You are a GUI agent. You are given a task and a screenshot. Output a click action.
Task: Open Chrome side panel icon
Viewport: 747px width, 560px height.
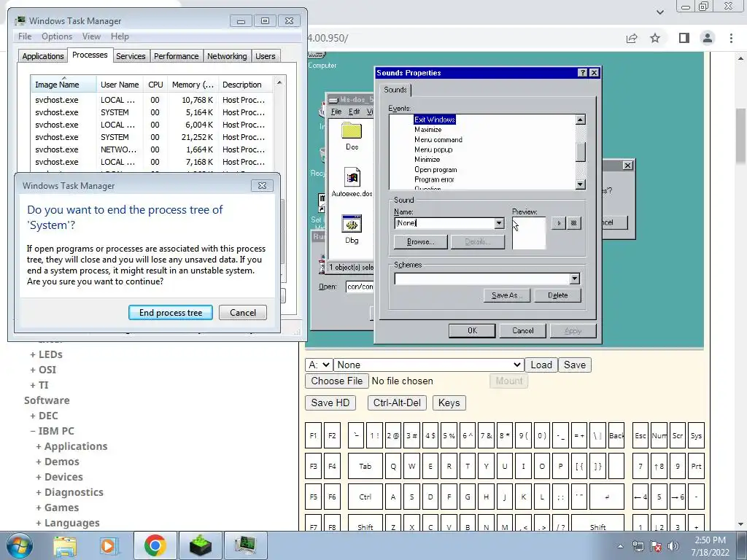(684, 38)
